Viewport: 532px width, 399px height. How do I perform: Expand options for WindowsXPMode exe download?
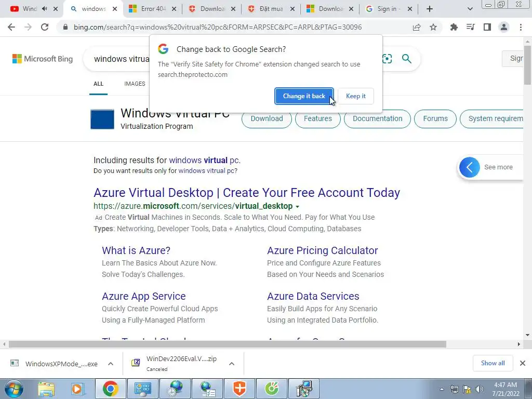(x=111, y=364)
